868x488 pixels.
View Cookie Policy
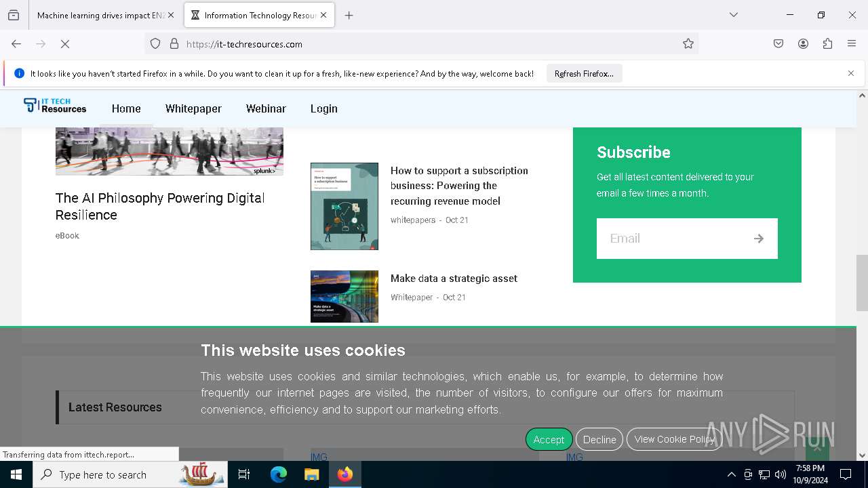click(674, 439)
